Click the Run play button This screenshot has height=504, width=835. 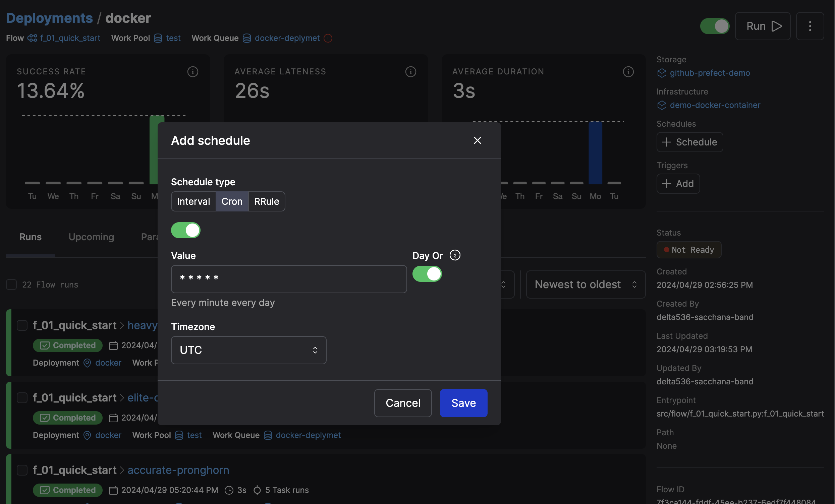[763, 26]
